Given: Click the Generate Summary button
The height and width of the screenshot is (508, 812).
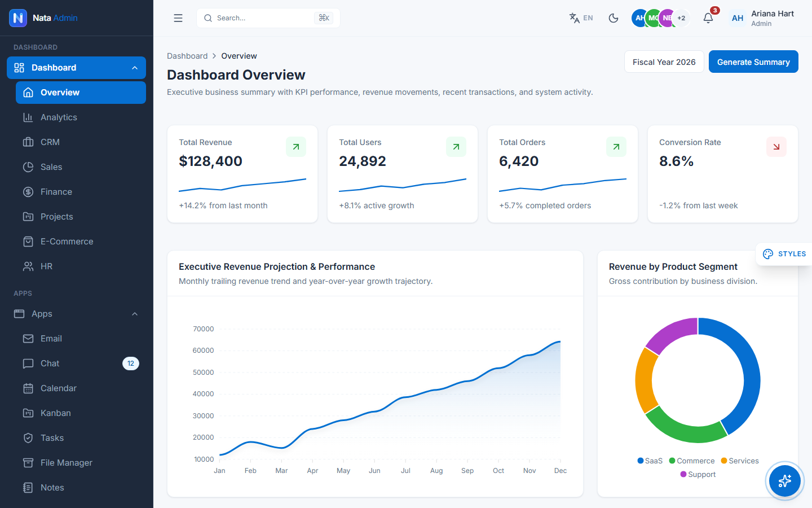Looking at the screenshot, I should [753, 62].
